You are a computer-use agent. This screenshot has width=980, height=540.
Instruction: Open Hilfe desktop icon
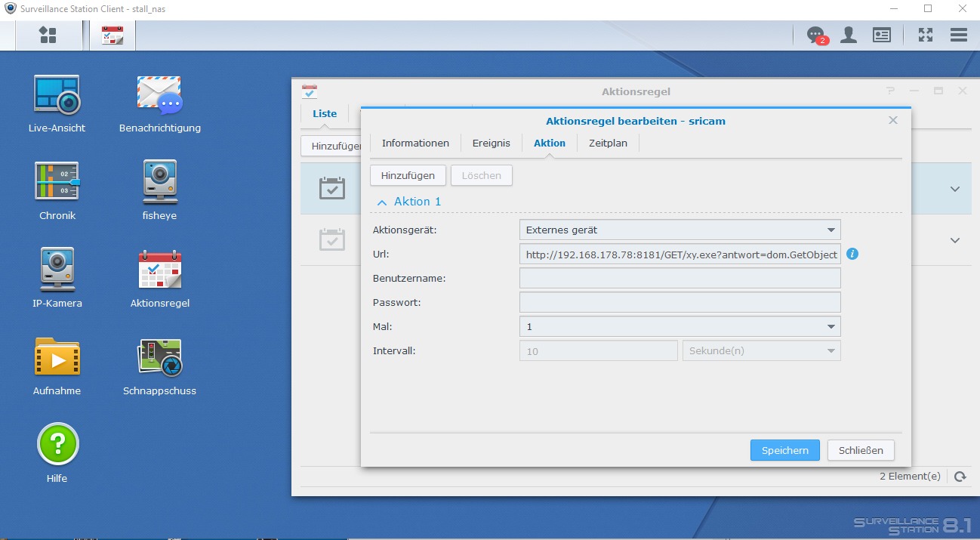pyautogui.click(x=57, y=453)
